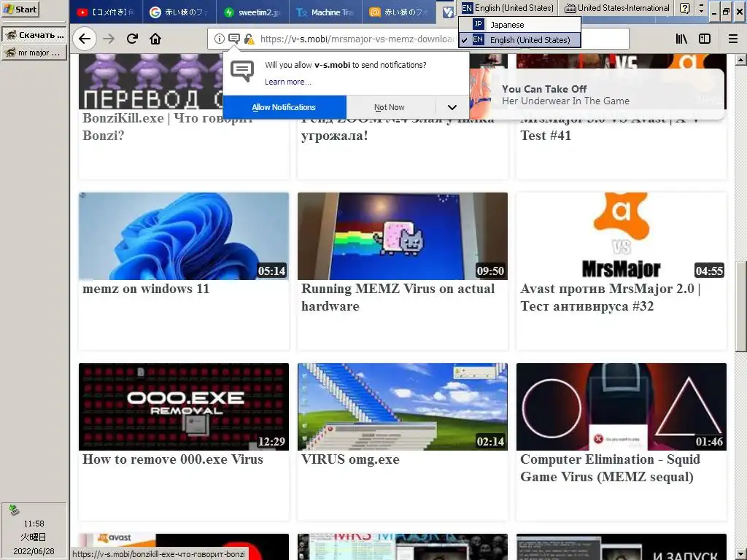Open the VIRUS omg.exe video thumbnail
The image size is (747, 560).
point(403,407)
